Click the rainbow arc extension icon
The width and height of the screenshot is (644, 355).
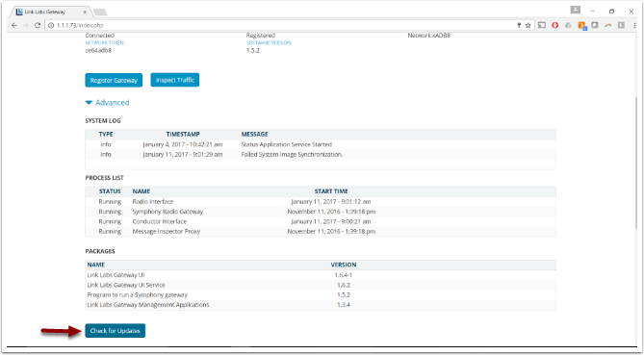[607, 25]
